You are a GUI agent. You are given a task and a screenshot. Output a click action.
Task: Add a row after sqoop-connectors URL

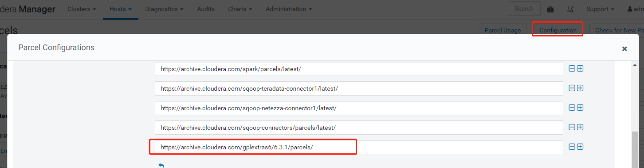(x=580, y=127)
